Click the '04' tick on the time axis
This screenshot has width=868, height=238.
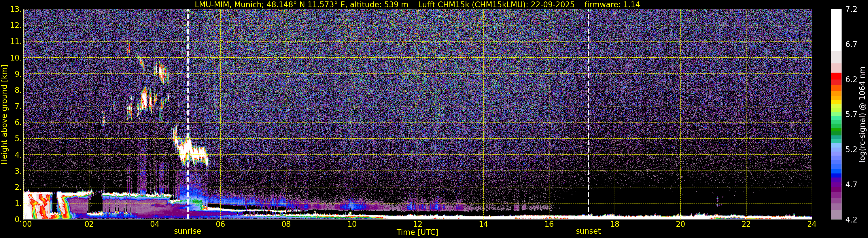[x=155, y=224]
